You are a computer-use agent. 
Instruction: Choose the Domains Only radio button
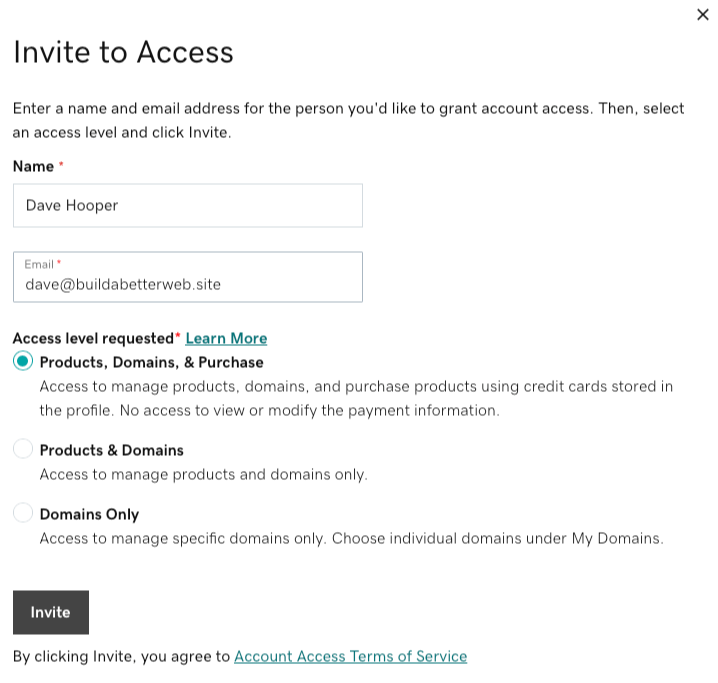coord(23,514)
